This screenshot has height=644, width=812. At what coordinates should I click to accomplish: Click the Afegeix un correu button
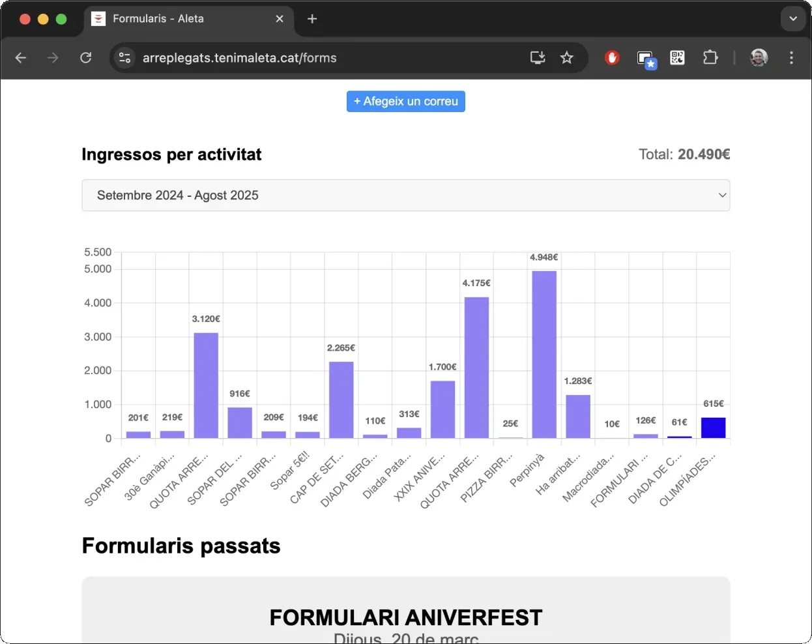point(406,102)
